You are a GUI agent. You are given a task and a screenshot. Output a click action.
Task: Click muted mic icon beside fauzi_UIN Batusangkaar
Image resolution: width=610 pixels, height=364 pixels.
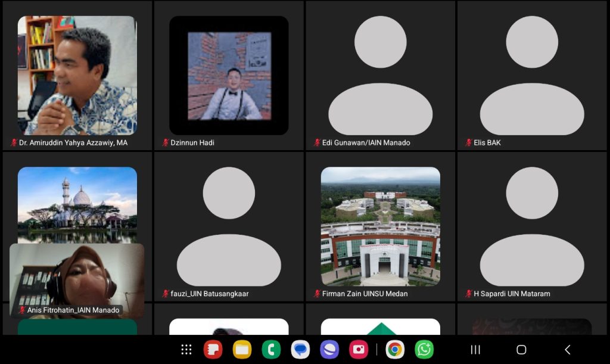click(x=166, y=294)
